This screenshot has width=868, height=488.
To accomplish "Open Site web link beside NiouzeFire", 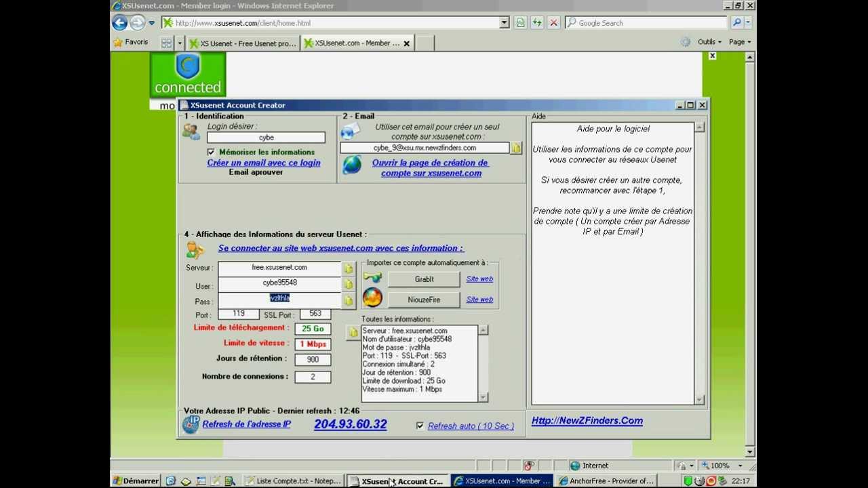I will point(479,300).
